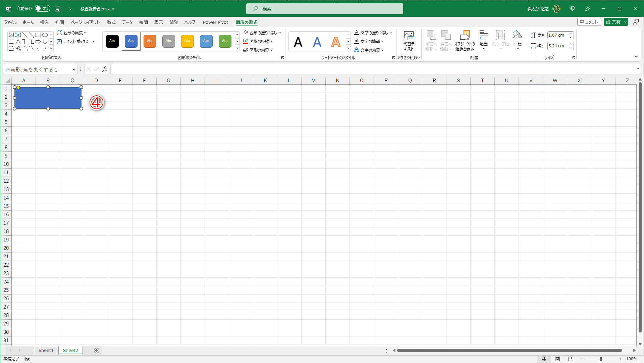Open the Name Box dropdown arrow
Viewport: 644px width, 363px height.
point(74,70)
